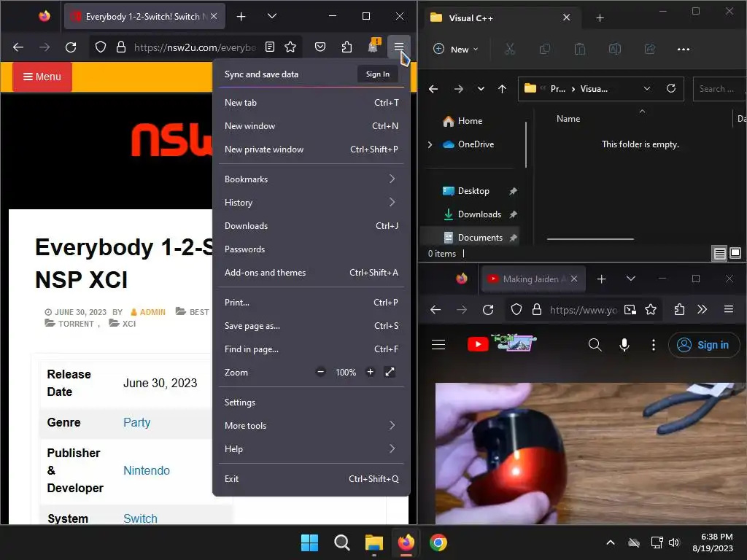This screenshot has width=747, height=560.
Task: Switch File Explorer to large icons view
Action: (735, 253)
